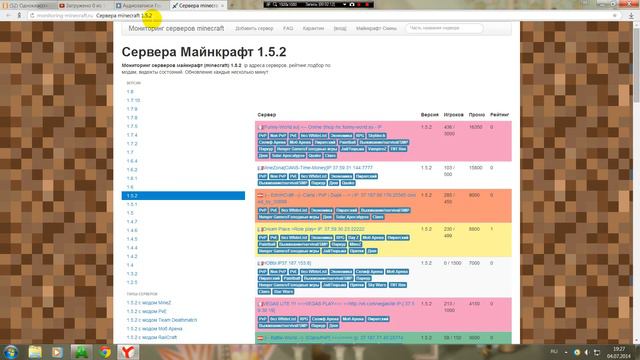This screenshot has width=640, height=360.
Task: Open 1.5.2 с модом Mob Арена link
Action: [154, 329]
